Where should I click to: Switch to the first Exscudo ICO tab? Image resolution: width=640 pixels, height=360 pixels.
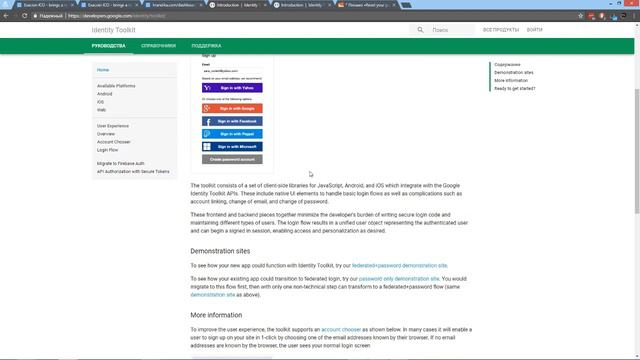[x=44, y=5]
